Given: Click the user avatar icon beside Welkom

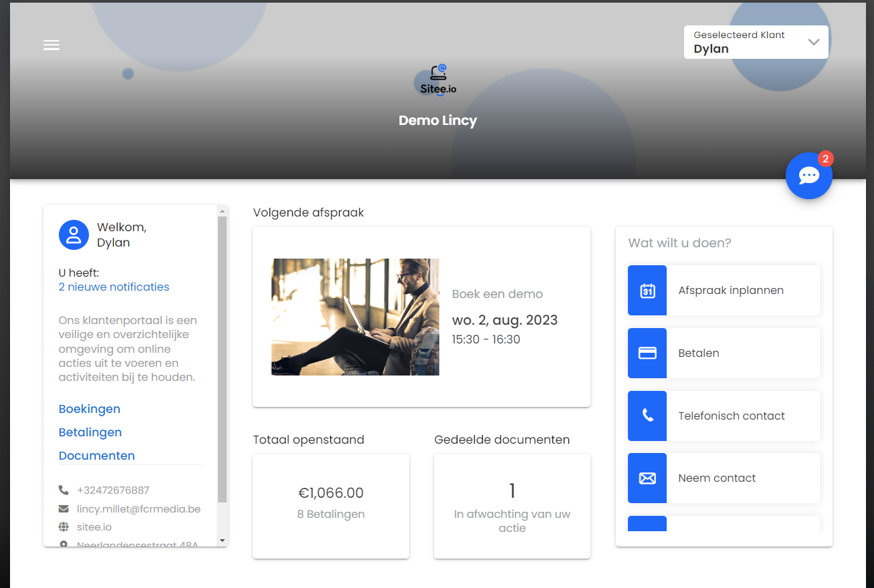Looking at the screenshot, I should pyautogui.click(x=74, y=235).
